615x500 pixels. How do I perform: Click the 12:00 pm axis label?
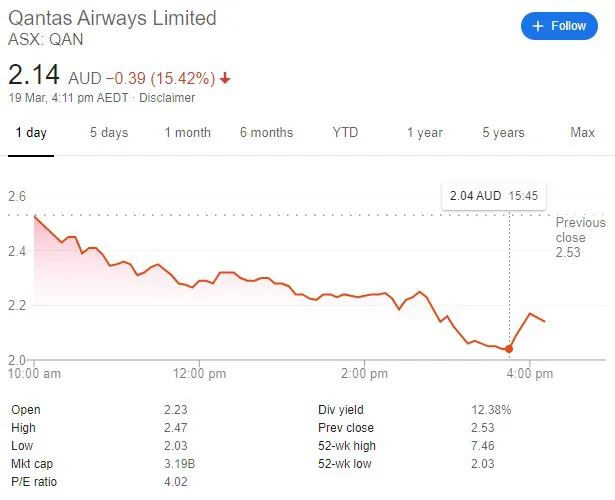tap(198, 374)
